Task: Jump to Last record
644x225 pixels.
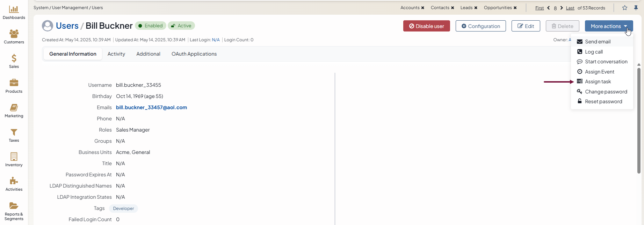Action: point(570,8)
